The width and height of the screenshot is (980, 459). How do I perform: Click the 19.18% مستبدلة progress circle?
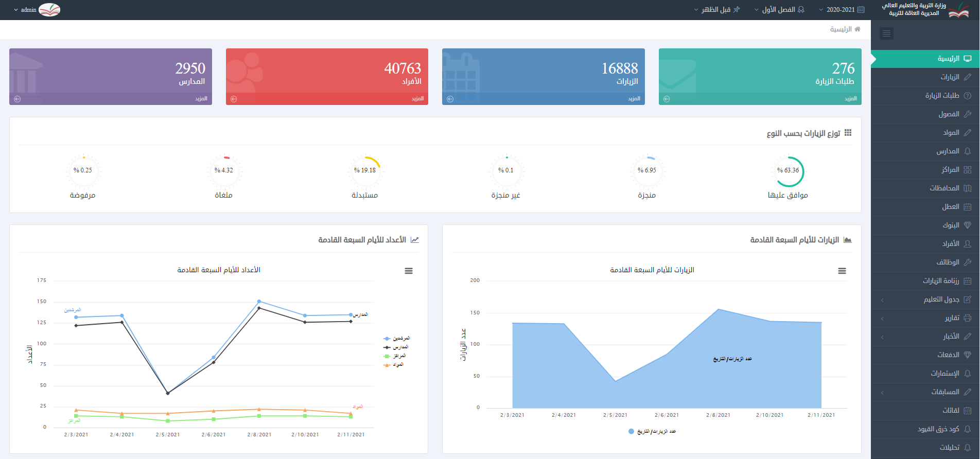(365, 171)
